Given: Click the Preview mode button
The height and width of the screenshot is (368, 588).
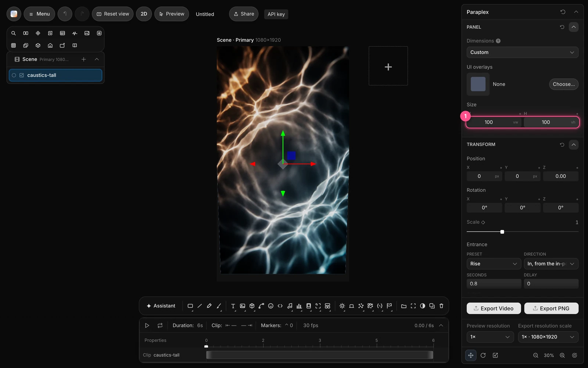Looking at the screenshot, I should coord(172,14).
